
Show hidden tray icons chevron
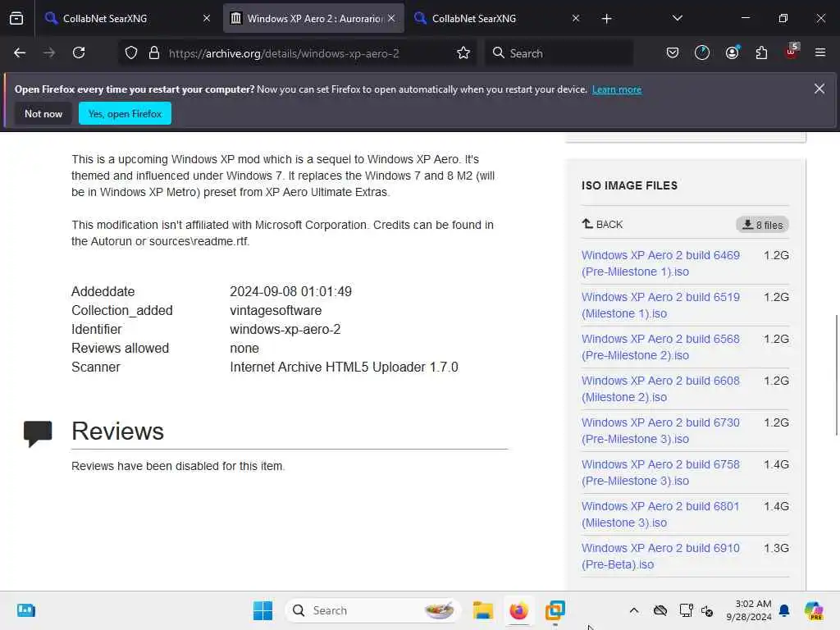pos(634,610)
